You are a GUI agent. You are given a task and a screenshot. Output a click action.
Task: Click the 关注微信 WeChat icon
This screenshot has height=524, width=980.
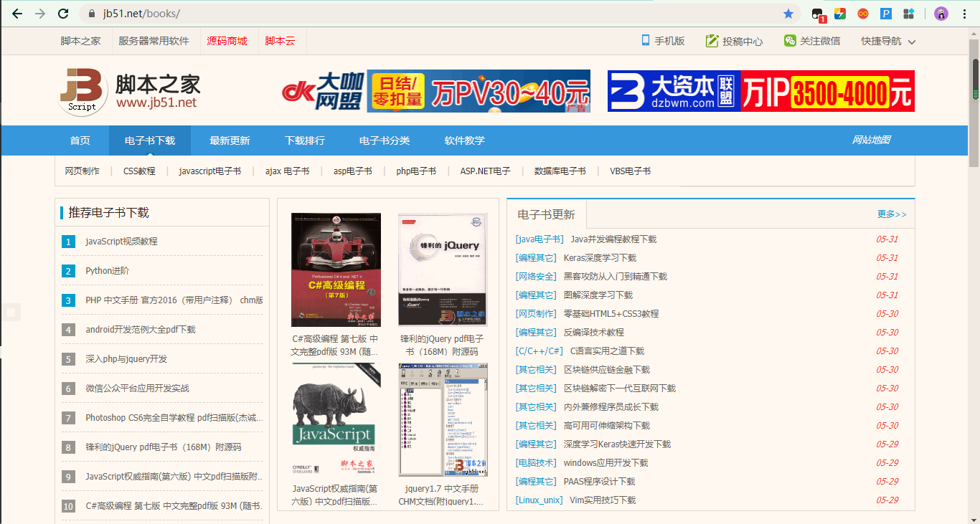click(x=790, y=41)
